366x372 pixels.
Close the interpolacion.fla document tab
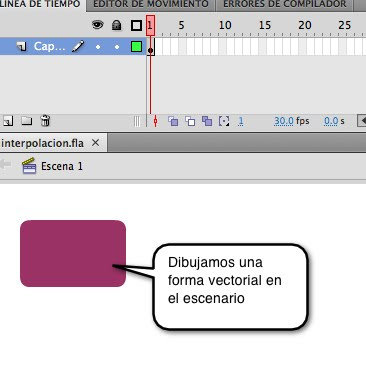click(95, 143)
